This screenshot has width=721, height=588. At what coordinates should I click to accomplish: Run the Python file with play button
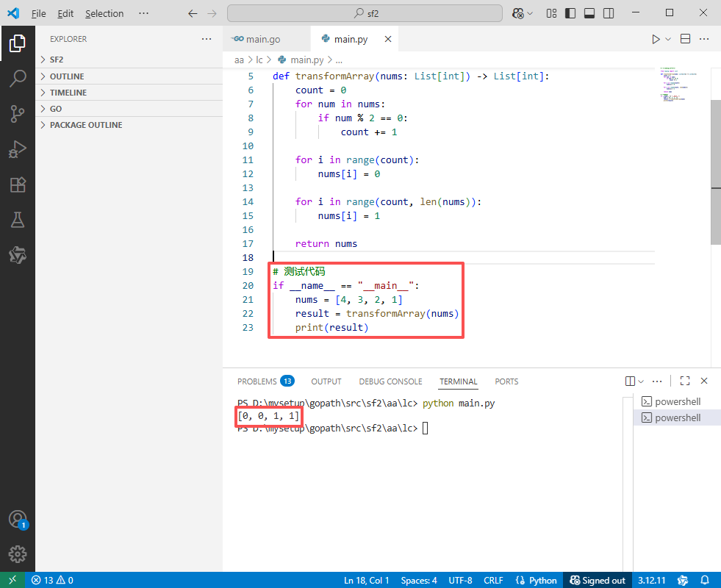click(656, 39)
